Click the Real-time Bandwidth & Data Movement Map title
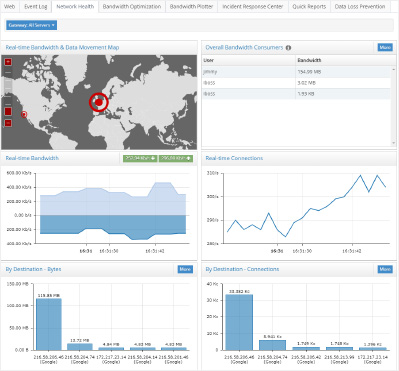Screen dimensions: 399x371 pos(62,48)
